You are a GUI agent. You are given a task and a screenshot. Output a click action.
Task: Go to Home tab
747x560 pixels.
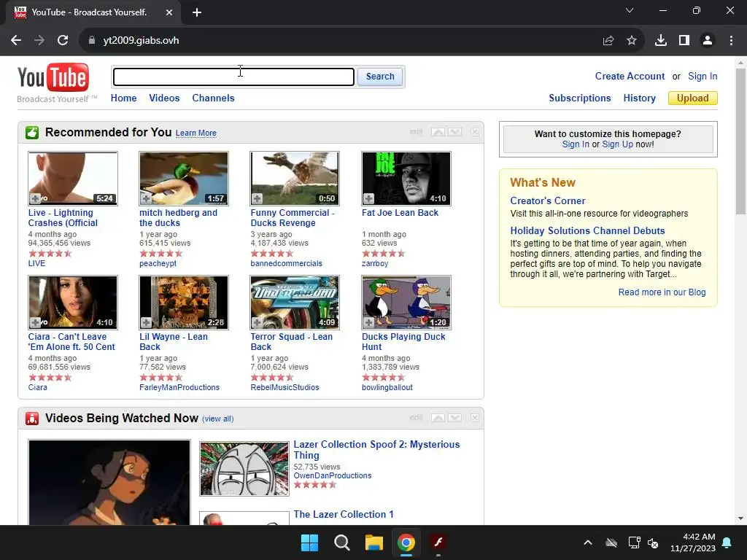tap(123, 98)
